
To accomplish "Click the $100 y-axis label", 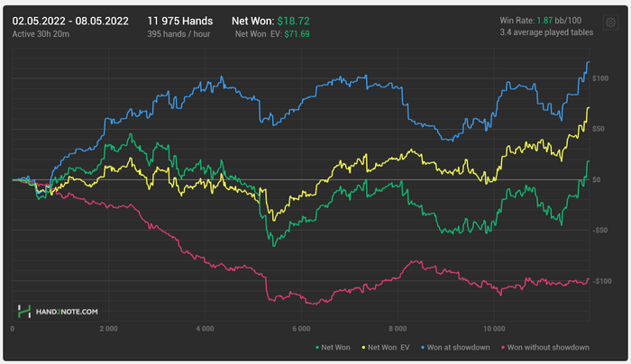I will pyautogui.click(x=600, y=78).
